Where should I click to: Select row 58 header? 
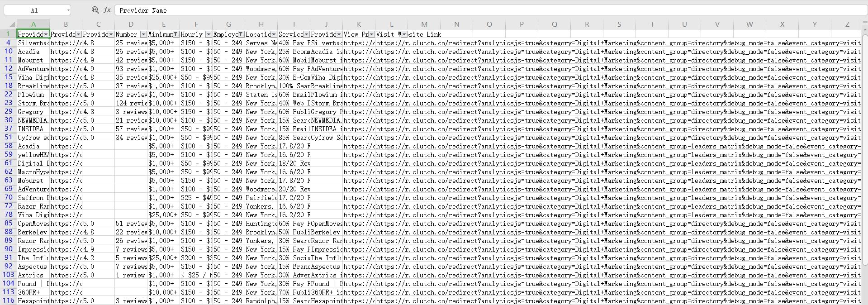point(9,146)
